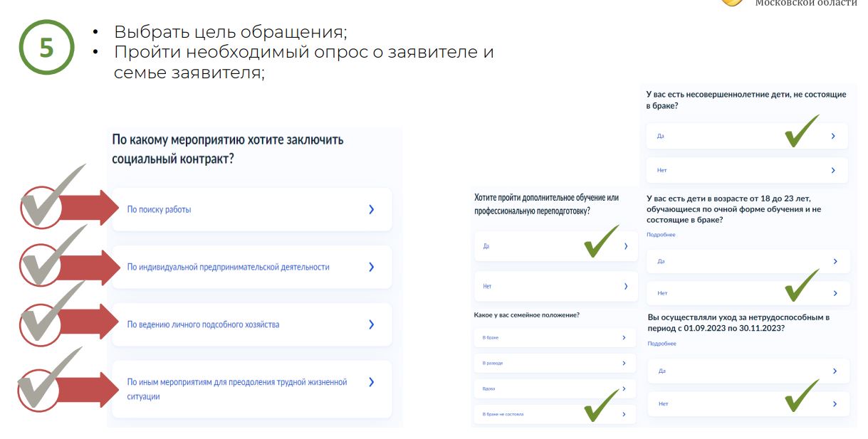Click green checkmark on additional training 'Да'
The image size is (868, 439).
click(600, 241)
